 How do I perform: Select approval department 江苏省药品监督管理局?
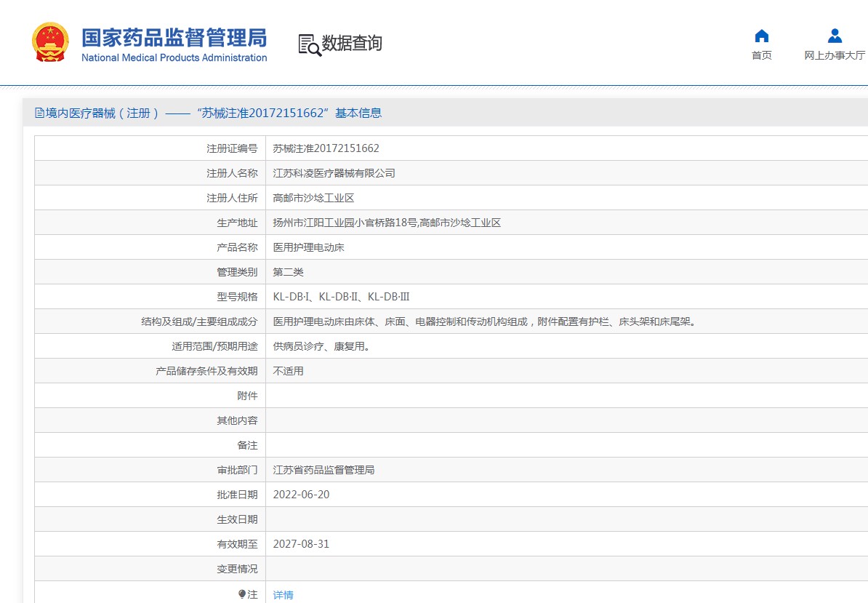point(324,470)
